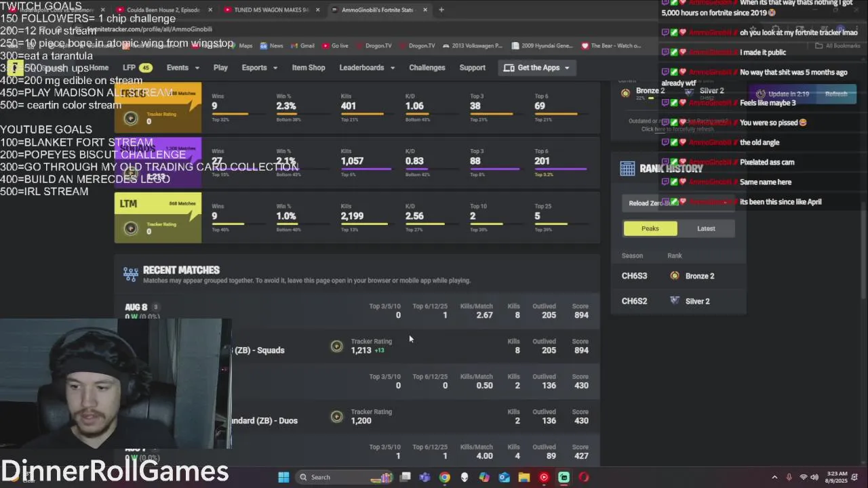Screen dimensions: 868x488
Task: Open the Gmail bookmark
Action: (x=302, y=45)
